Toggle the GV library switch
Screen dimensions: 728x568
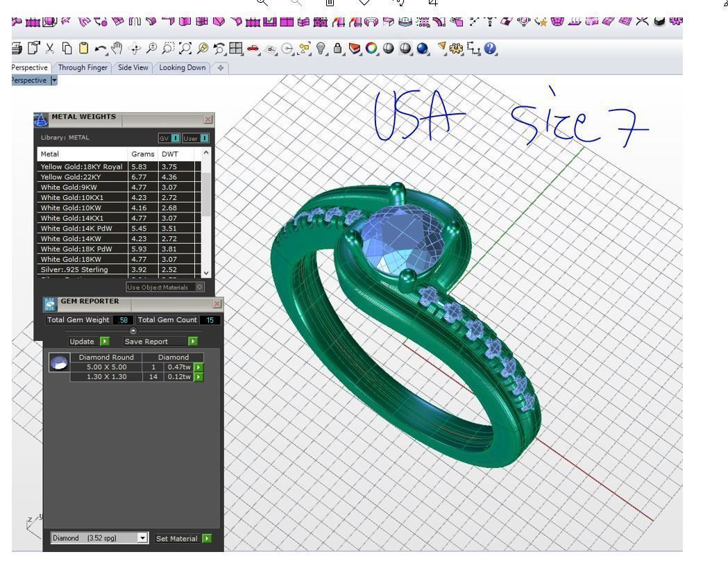click(169, 138)
